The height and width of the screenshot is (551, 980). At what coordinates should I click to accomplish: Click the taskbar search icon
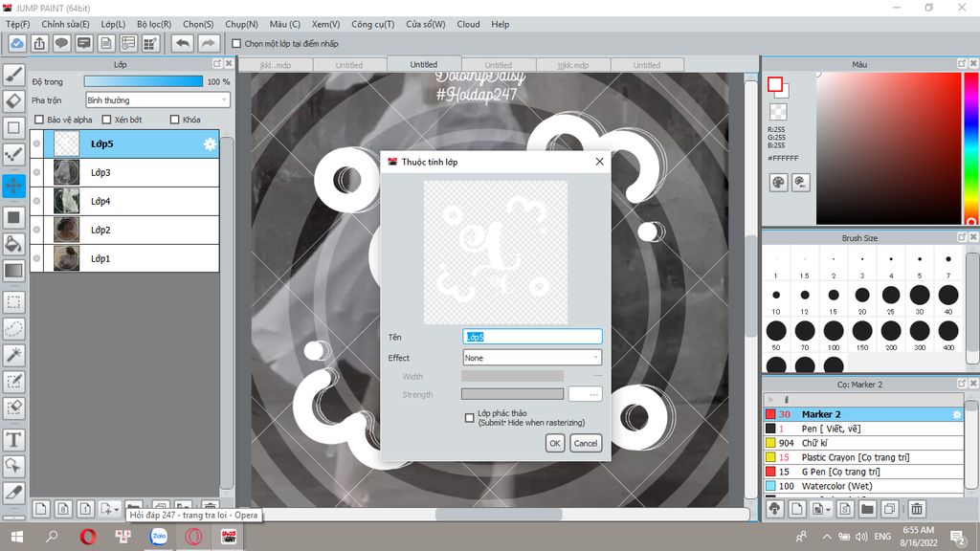click(x=52, y=537)
